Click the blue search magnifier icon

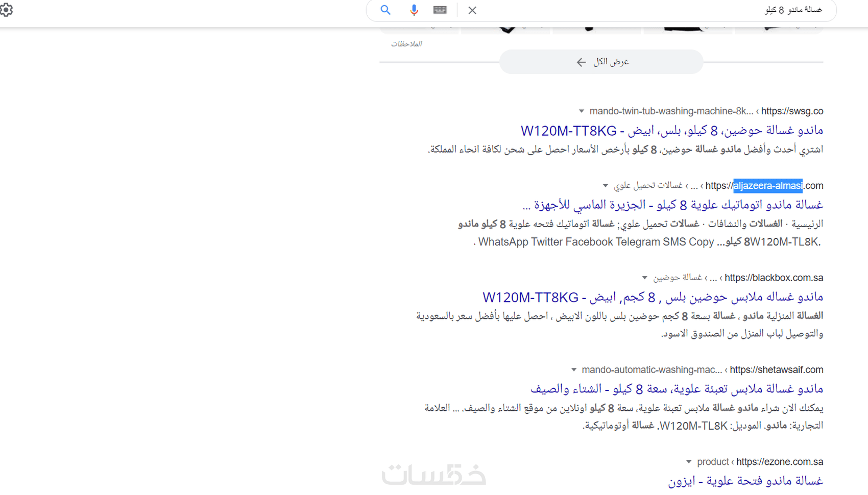385,10
